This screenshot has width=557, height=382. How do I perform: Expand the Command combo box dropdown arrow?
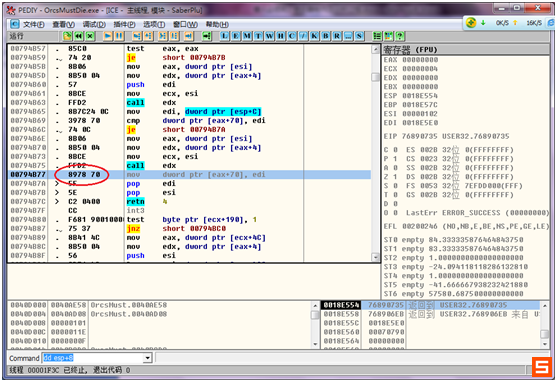[148, 358]
